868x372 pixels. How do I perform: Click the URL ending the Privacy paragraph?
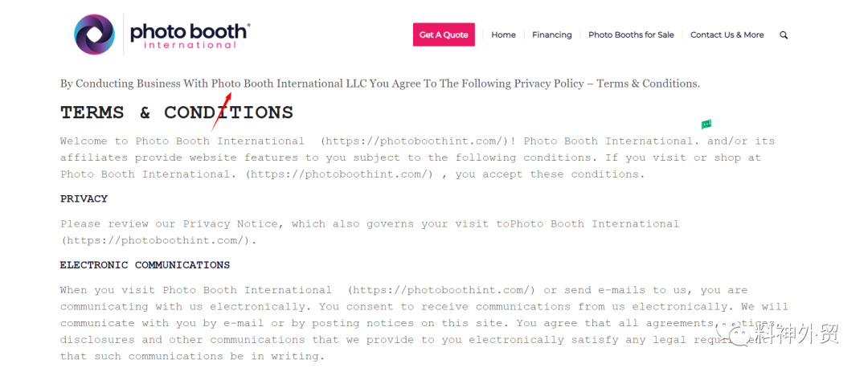click(158, 240)
